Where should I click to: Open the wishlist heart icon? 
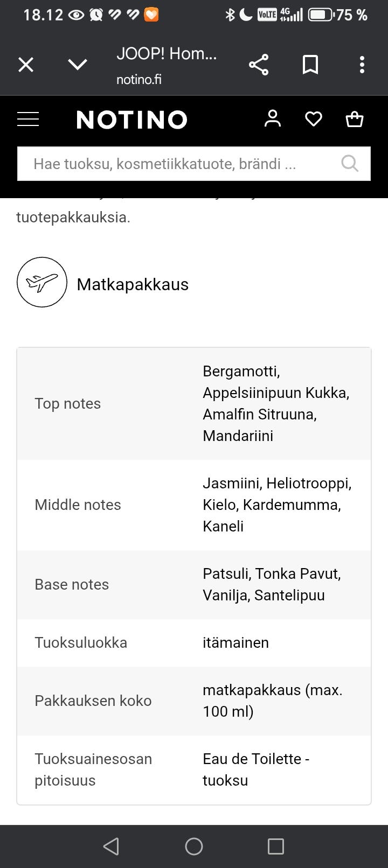pos(314,119)
